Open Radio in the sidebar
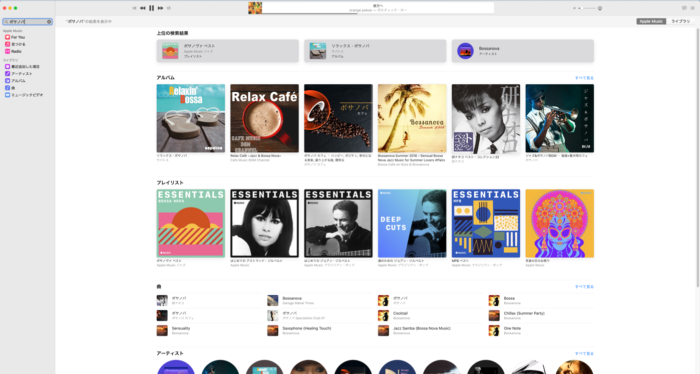The width and height of the screenshot is (700, 374). click(13, 51)
